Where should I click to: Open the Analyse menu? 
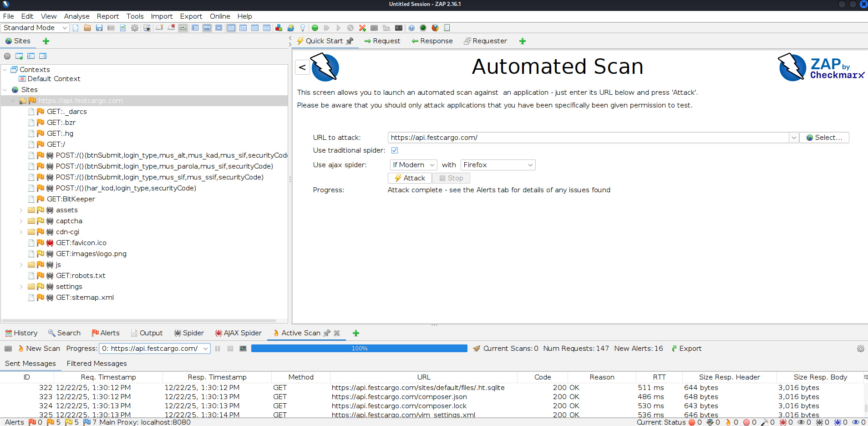point(76,16)
